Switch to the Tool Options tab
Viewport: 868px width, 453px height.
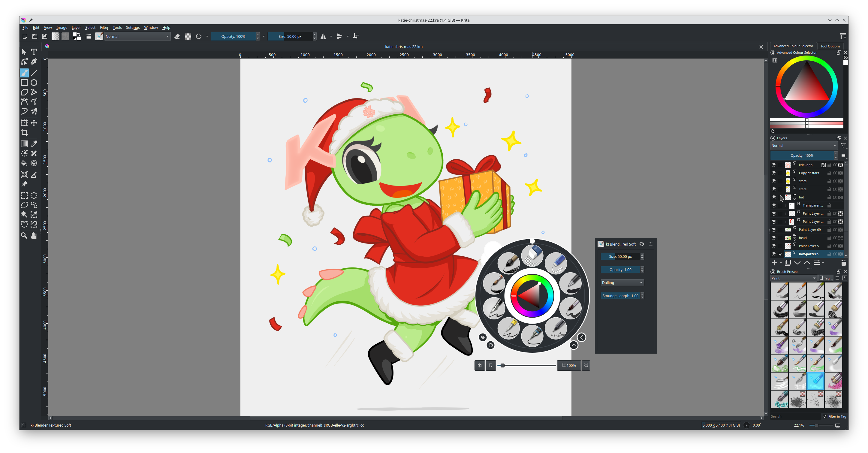coord(830,46)
